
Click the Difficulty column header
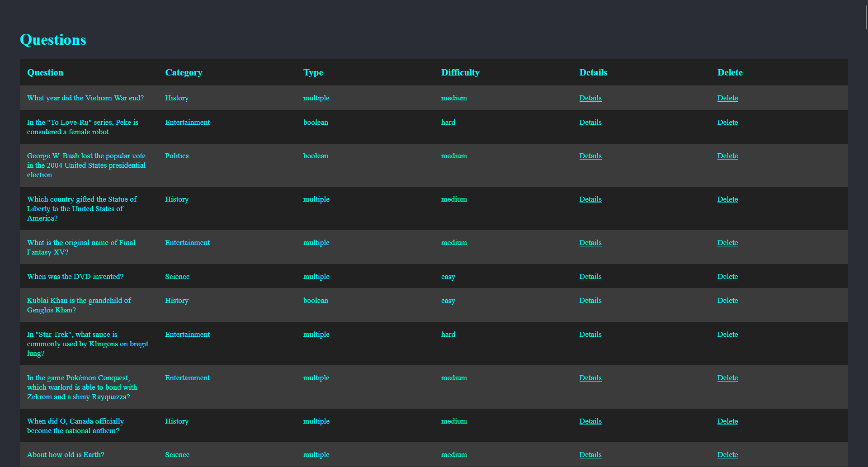coord(460,73)
